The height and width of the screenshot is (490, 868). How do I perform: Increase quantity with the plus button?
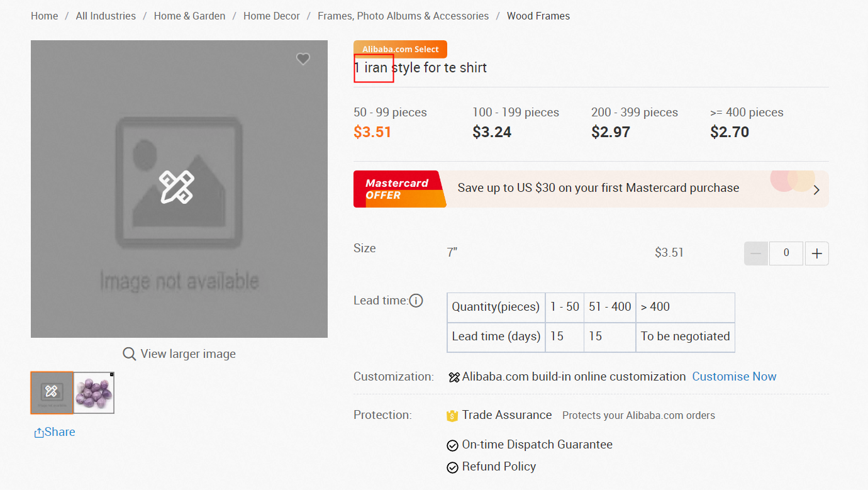(816, 253)
